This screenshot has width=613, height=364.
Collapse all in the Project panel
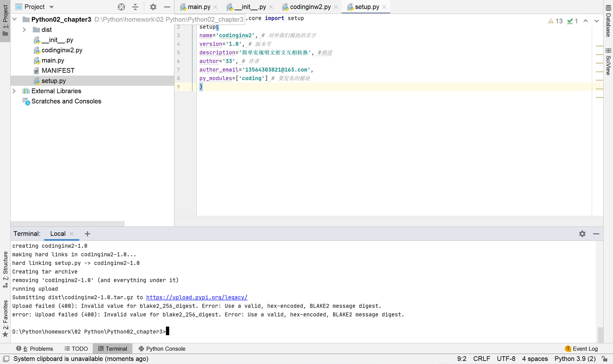pos(135,7)
